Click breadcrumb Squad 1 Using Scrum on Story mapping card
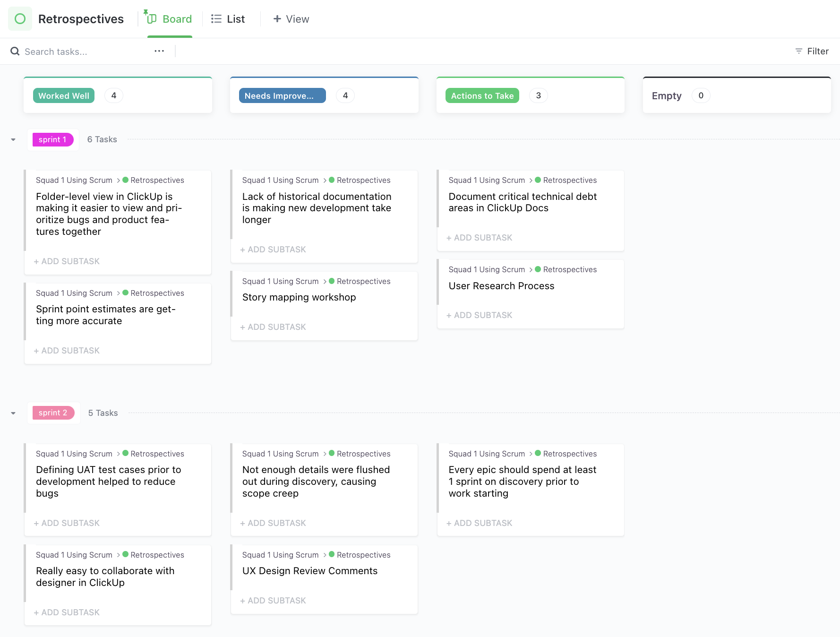 [x=281, y=281]
